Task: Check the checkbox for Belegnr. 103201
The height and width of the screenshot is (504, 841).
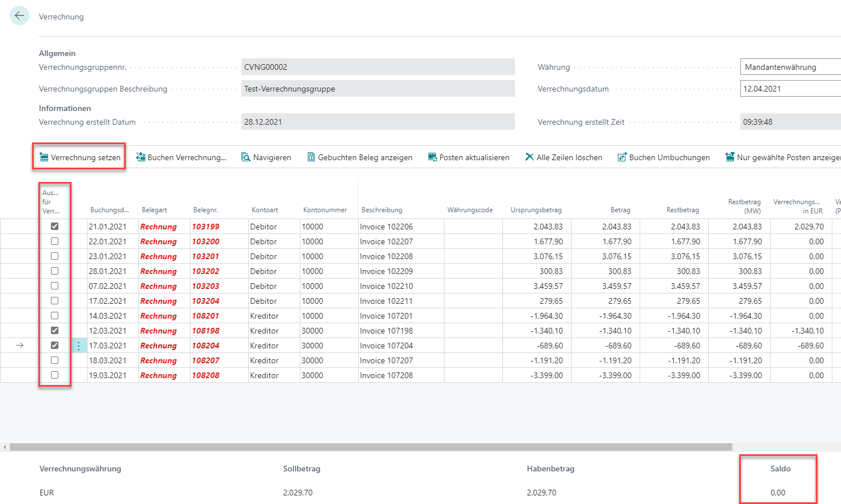Action: click(55, 256)
